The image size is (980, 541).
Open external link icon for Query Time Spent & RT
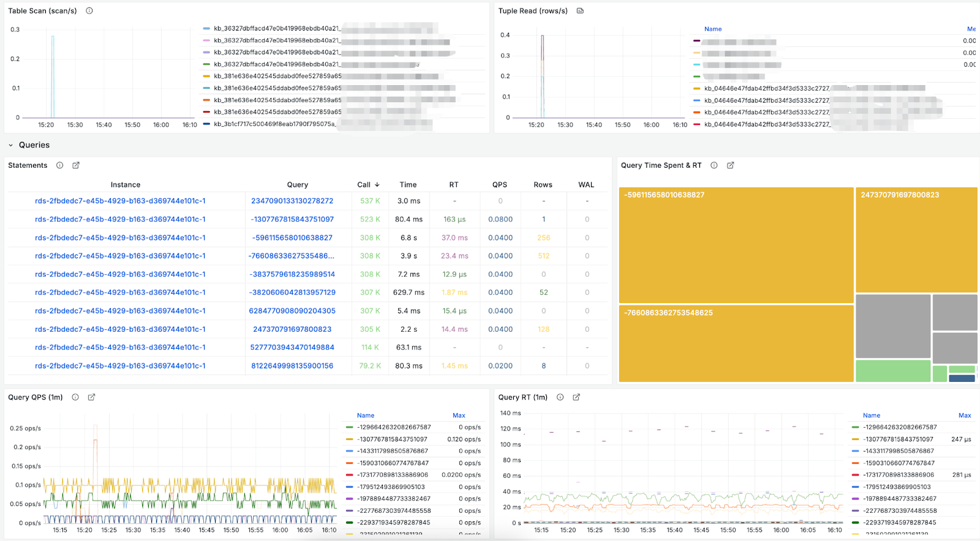click(x=730, y=165)
